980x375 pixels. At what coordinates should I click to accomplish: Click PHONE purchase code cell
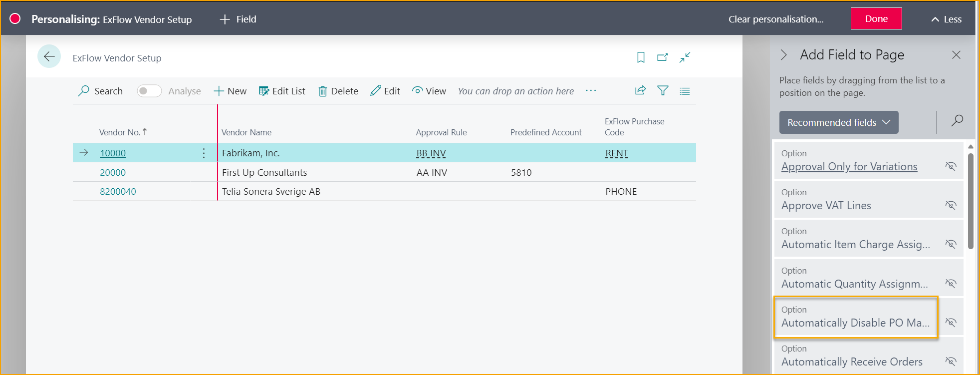pos(621,191)
